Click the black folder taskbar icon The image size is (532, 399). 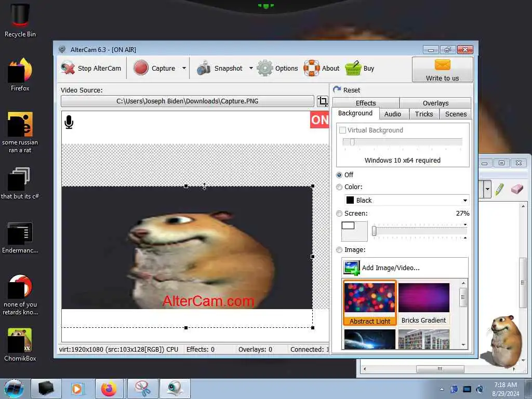(46, 389)
